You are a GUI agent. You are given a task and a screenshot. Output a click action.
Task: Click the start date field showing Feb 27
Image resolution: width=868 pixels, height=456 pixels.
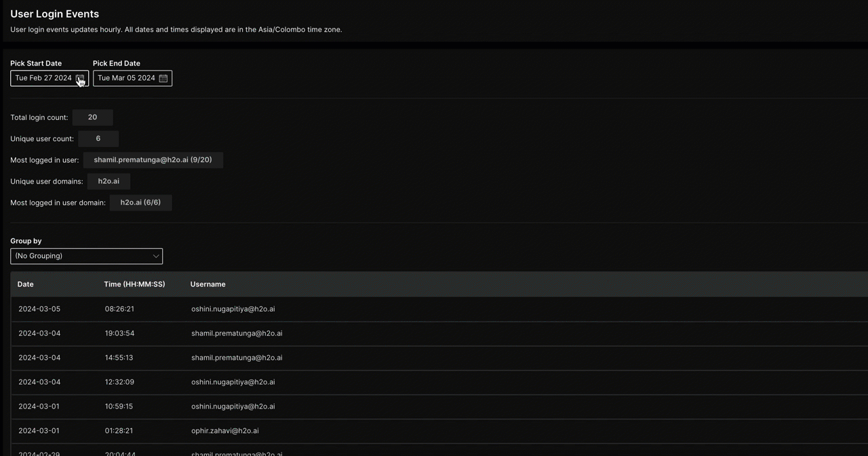(x=43, y=79)
